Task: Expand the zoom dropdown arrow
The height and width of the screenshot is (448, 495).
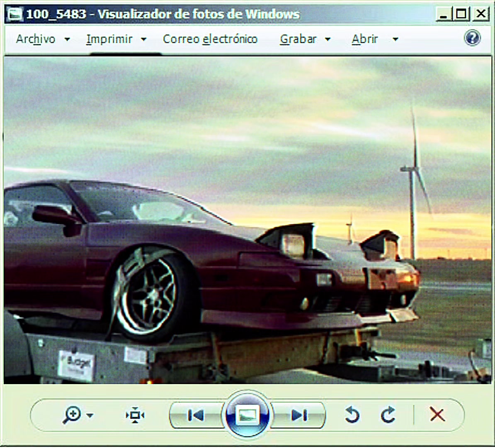Action: pos(90,416)
